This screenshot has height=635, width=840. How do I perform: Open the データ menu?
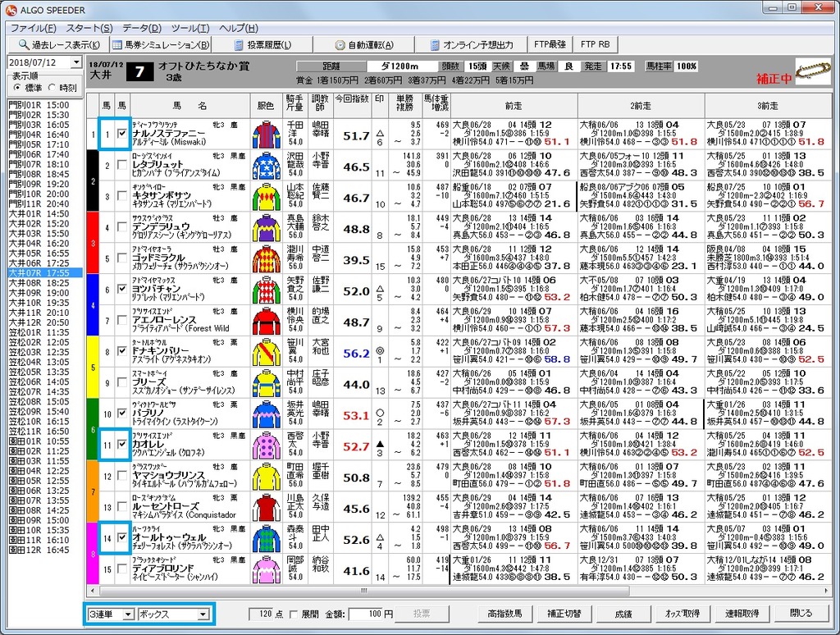point(142,28)
